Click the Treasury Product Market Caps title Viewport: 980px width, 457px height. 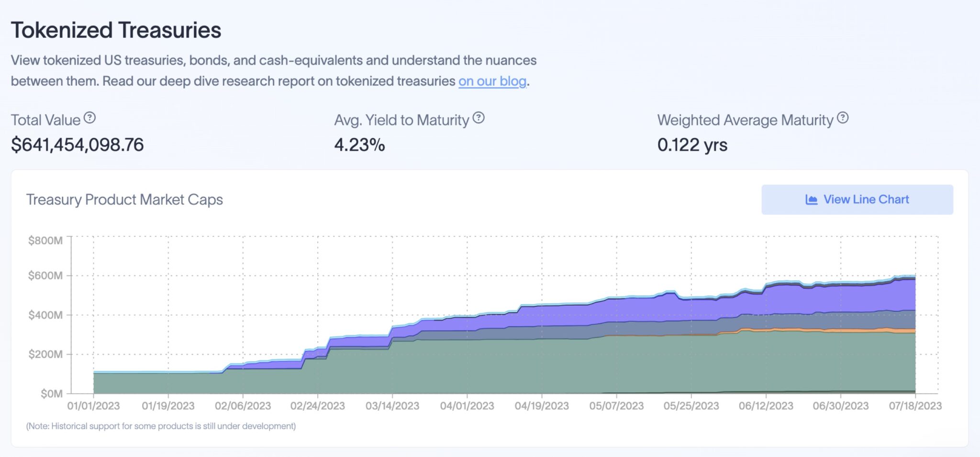coord(124,200)
